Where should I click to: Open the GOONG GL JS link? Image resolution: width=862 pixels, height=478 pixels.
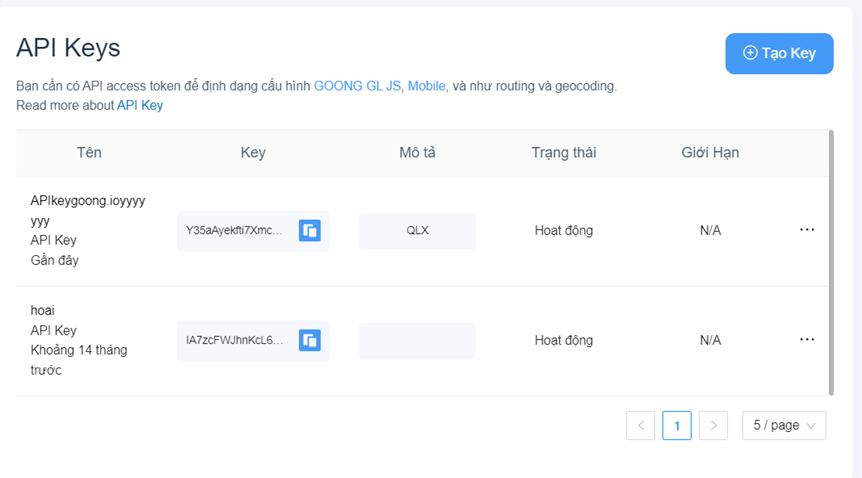(357, 86)
